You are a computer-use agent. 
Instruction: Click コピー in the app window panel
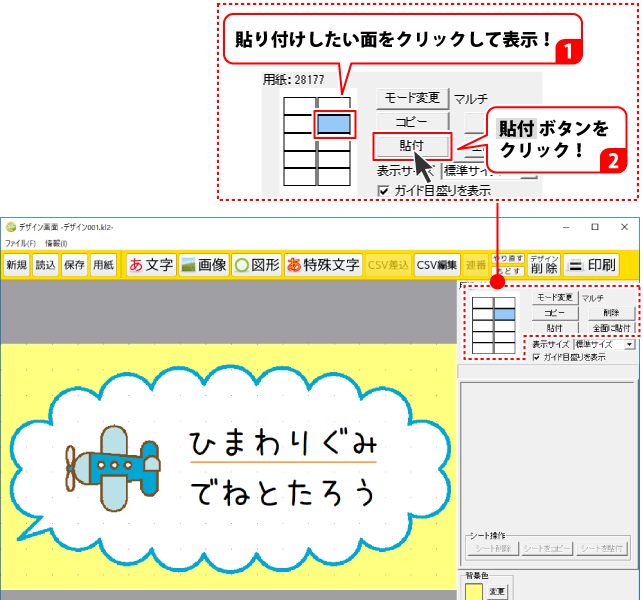555,313
